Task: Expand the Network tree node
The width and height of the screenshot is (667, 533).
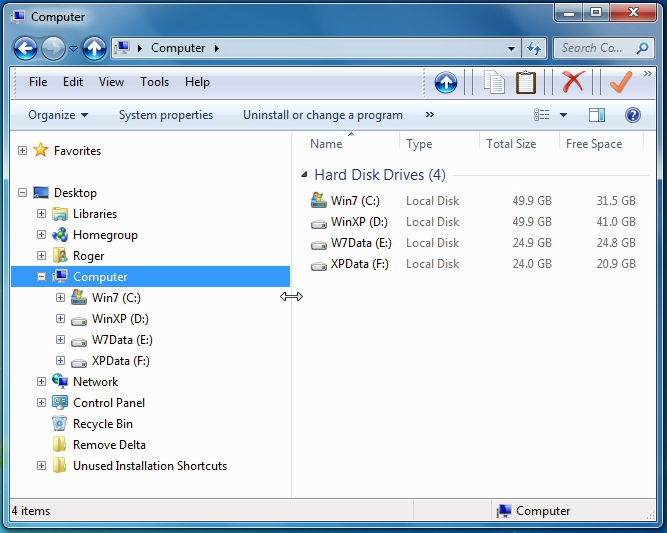Action: (41, 382)
